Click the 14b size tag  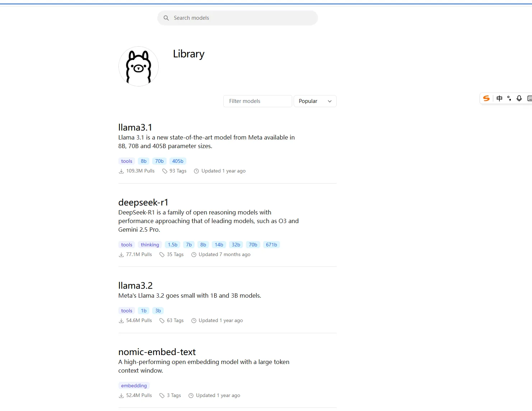coord(219,245)
